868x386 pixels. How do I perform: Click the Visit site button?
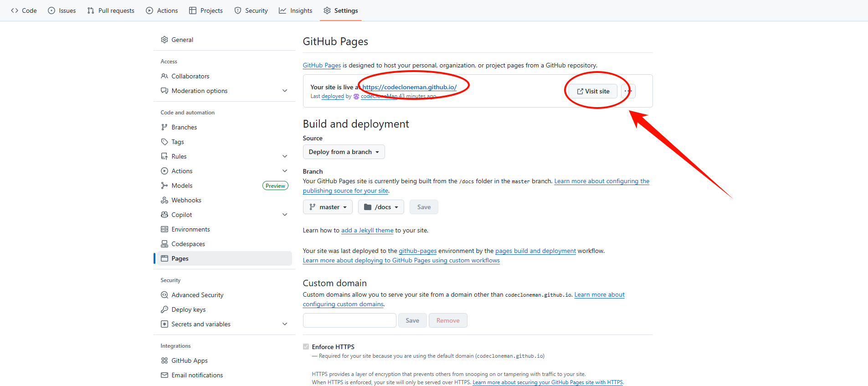point(593,91)
